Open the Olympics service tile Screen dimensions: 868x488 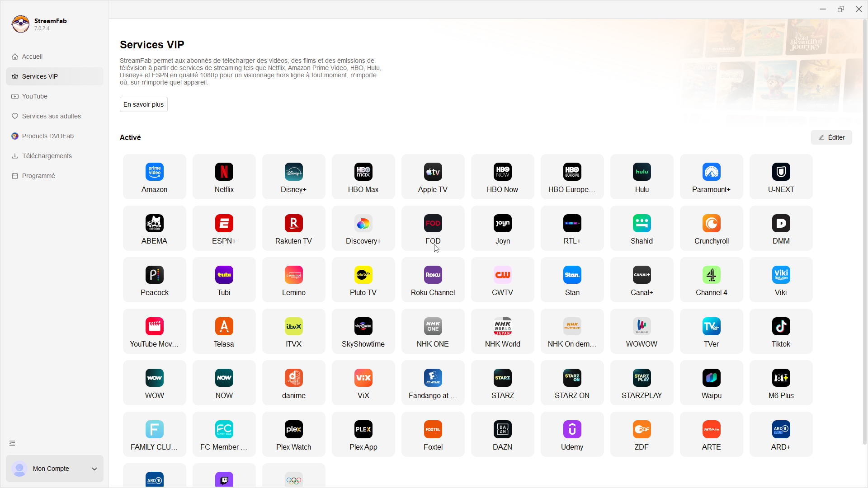(294, 476)
